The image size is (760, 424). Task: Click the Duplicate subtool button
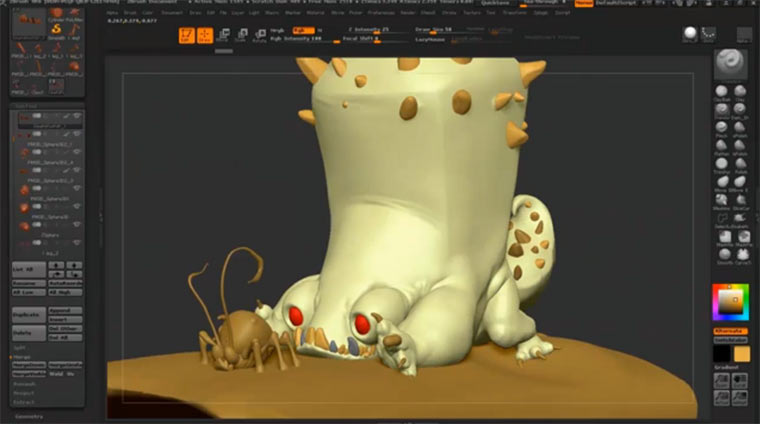coord(29,314)
